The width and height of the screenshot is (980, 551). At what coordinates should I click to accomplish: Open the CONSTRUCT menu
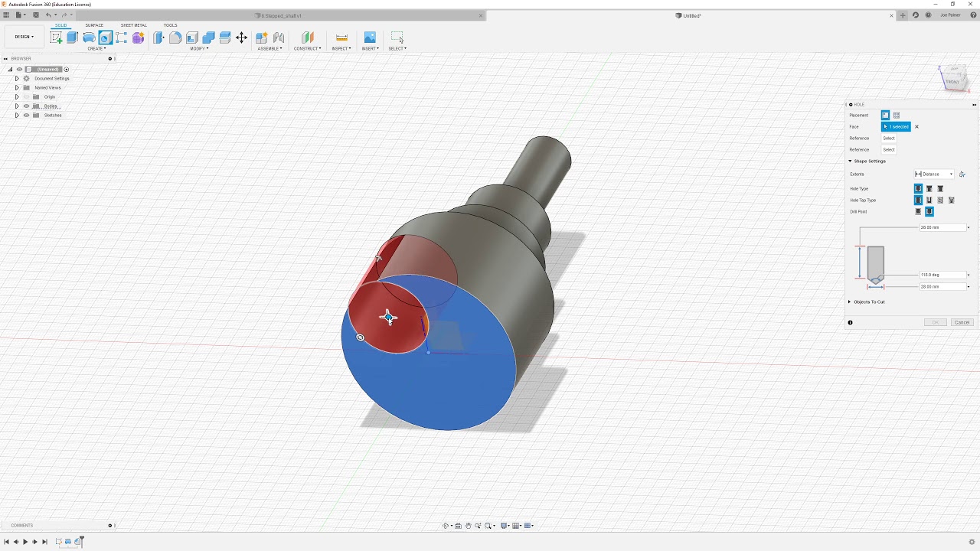coord(308,49)
